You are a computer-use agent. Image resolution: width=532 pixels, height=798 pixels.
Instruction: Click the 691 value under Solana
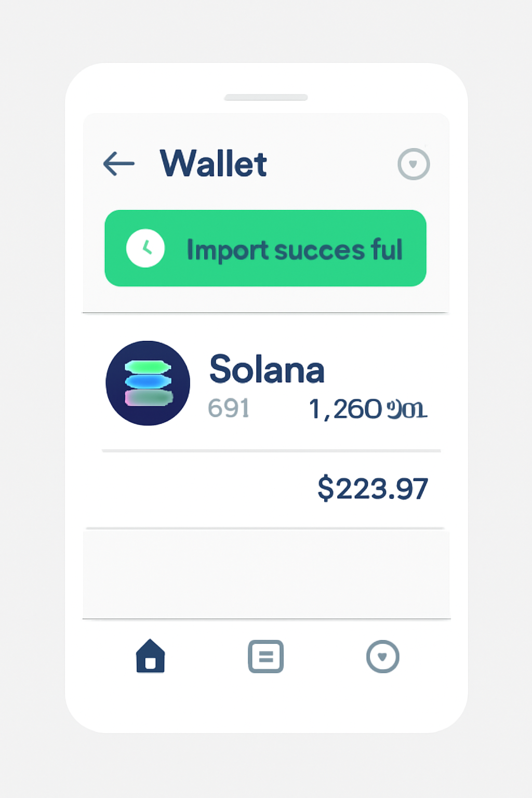tap(229, 408)
